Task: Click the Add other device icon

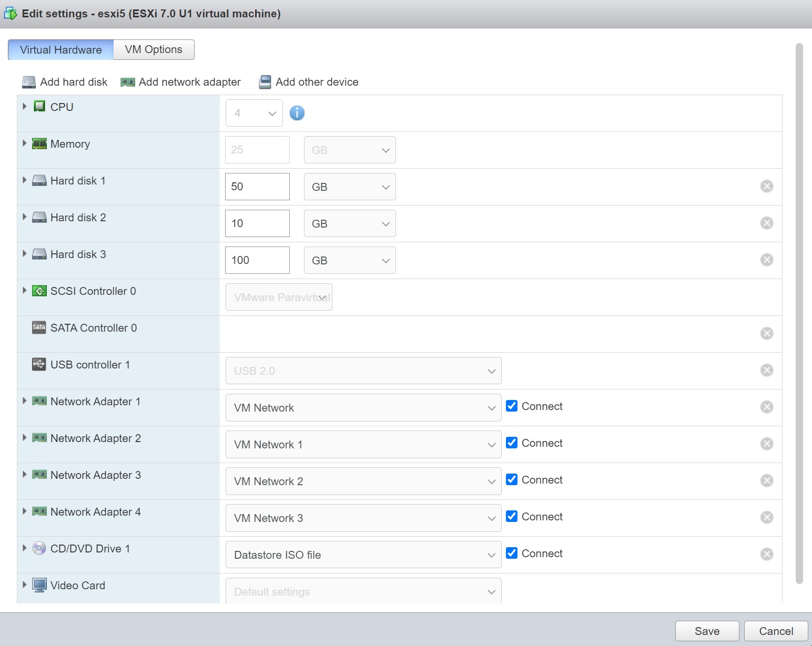Action: (x=265, y=83)
